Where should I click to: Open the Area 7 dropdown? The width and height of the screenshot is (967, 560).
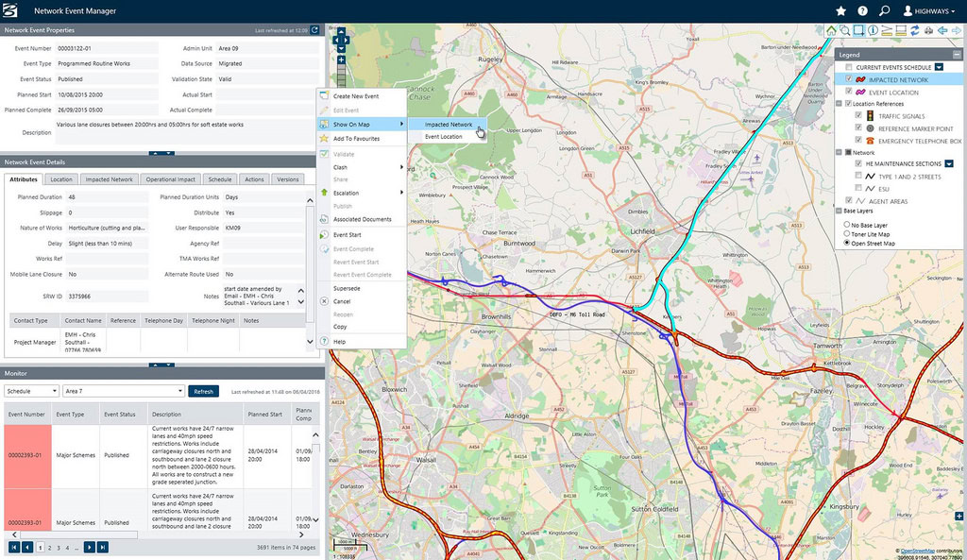(x=122, y=391)
